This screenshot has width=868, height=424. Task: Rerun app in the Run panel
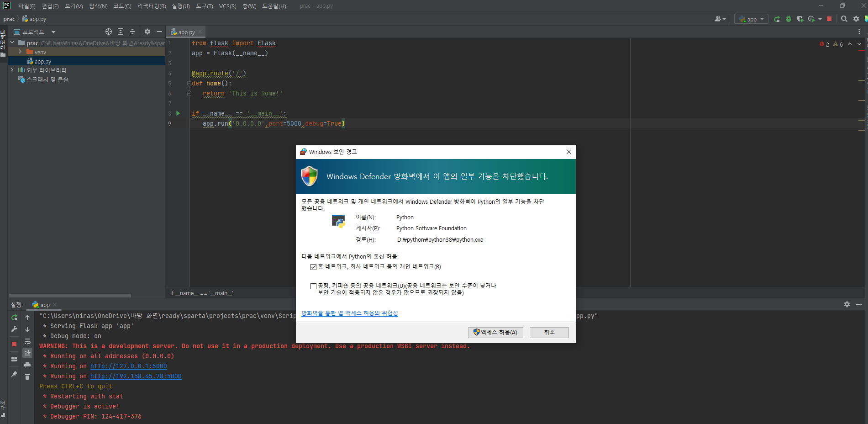coord(14,318)
